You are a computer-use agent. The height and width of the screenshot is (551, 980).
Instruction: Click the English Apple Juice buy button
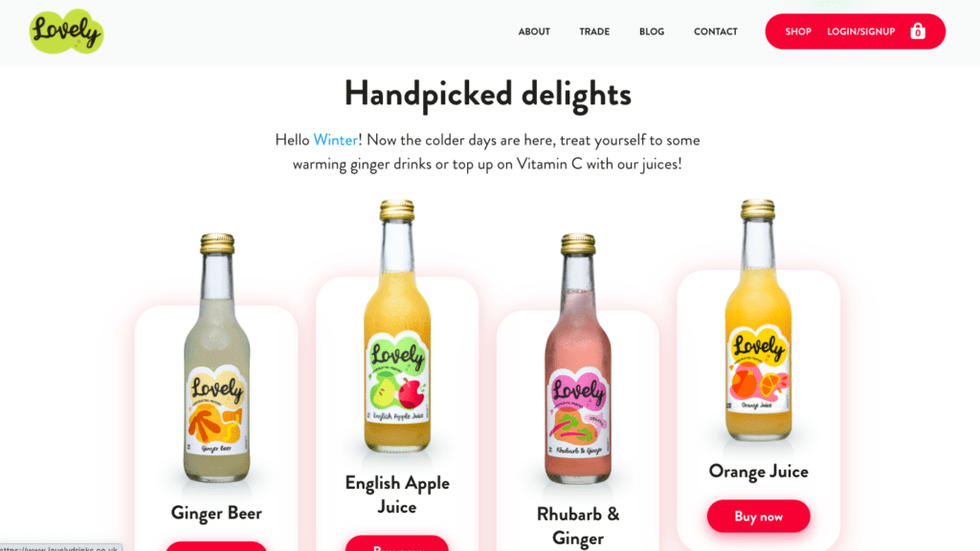point(397,543)
